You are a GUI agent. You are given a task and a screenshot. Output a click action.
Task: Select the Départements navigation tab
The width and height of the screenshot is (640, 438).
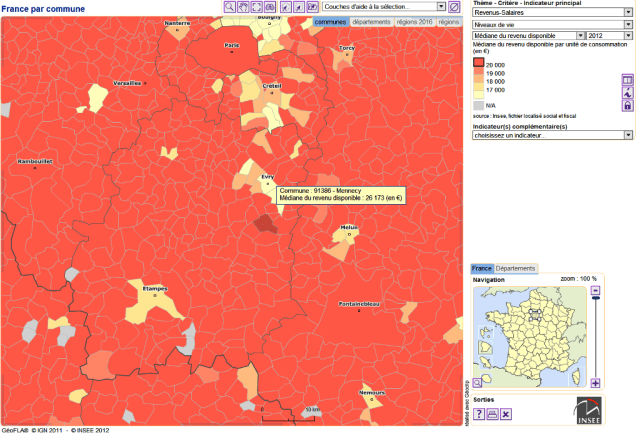516,269
